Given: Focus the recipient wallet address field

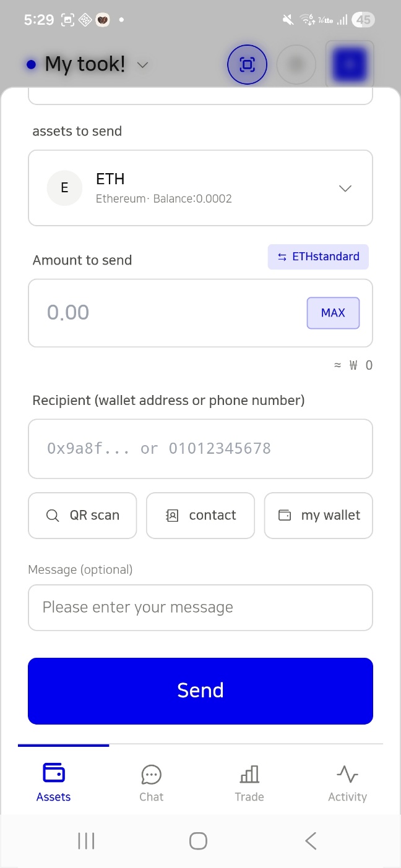Looking at the screenshot, I should click(x=200, y=449).
